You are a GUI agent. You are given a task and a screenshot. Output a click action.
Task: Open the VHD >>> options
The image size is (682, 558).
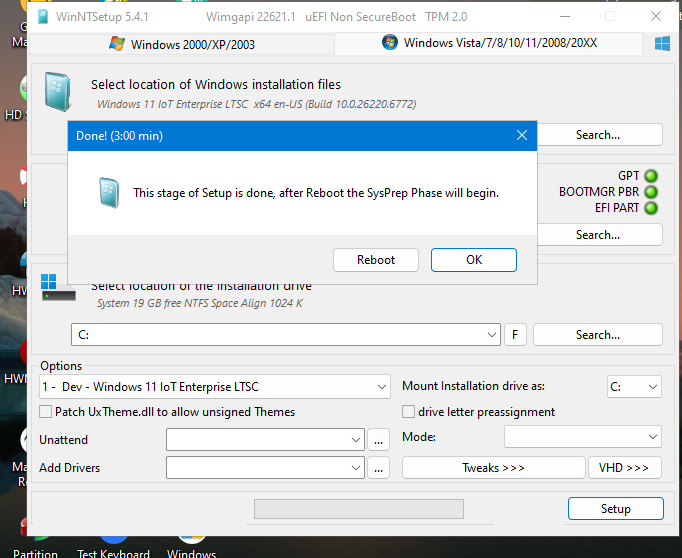pyautogui.click(x=625, y=468)
